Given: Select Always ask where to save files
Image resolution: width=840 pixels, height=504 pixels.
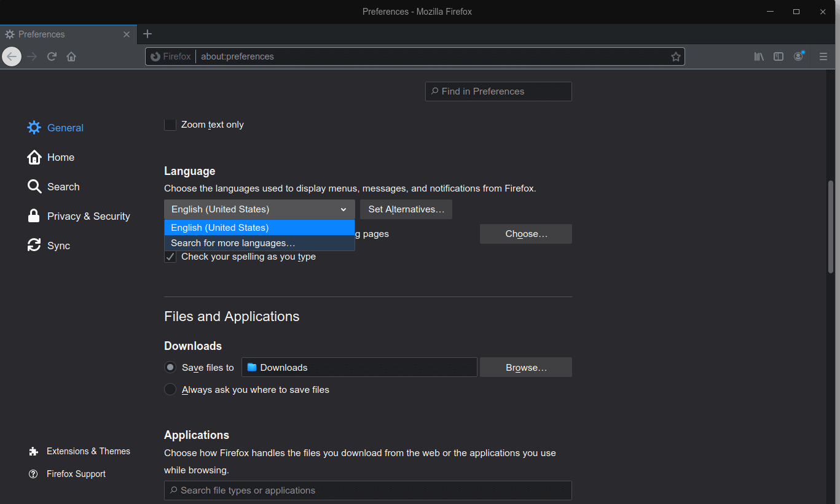Looking at the screenshot, I should (170, 390).
